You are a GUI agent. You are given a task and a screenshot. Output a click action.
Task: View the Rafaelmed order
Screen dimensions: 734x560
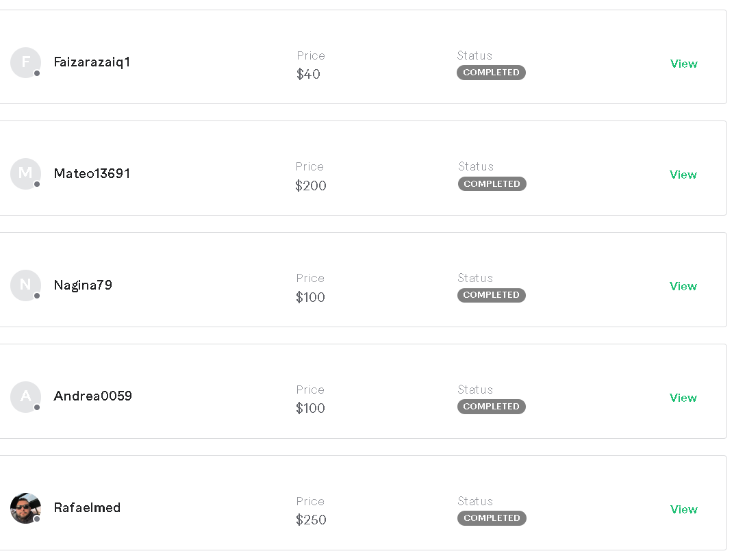(x=683, y=509)
